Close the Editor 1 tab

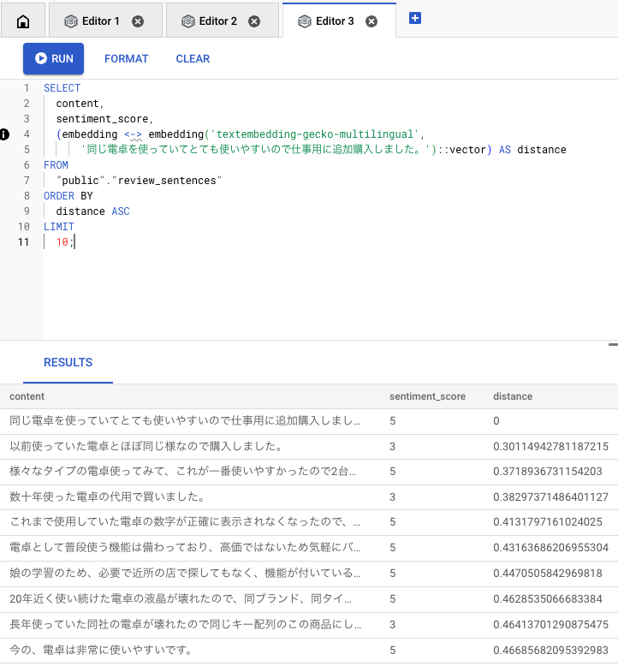click(x=138, y=21)
